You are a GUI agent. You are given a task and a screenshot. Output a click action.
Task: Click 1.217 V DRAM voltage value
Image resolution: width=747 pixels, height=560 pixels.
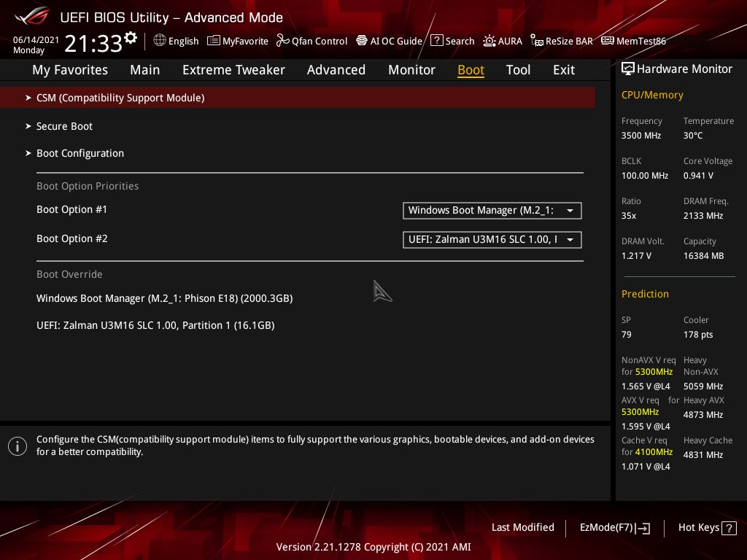636,256
